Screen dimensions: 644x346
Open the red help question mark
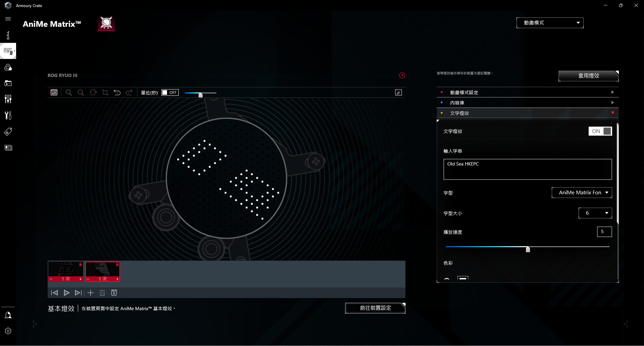402,75
